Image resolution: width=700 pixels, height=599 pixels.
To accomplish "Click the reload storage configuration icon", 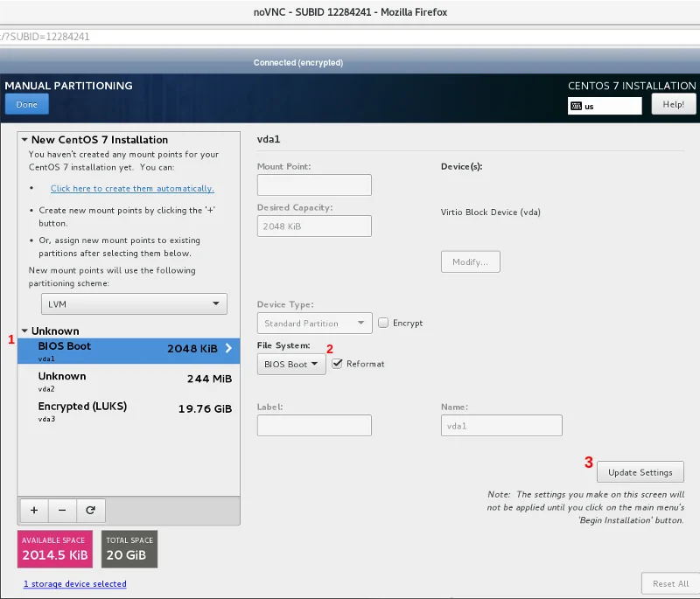I will coord(90,510).
